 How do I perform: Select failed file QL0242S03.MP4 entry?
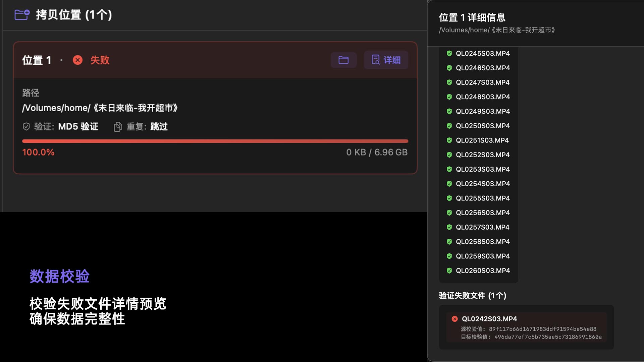[489, 319]
